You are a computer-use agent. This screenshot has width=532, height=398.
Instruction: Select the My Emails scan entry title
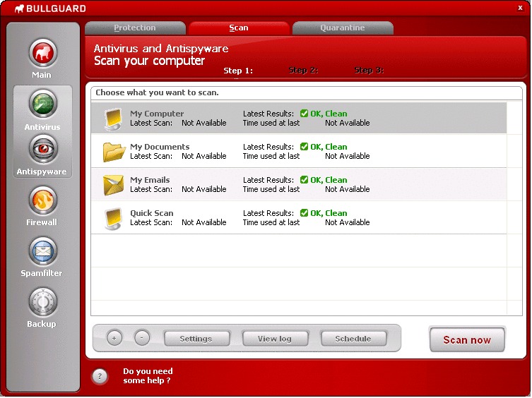click(150, 180)
